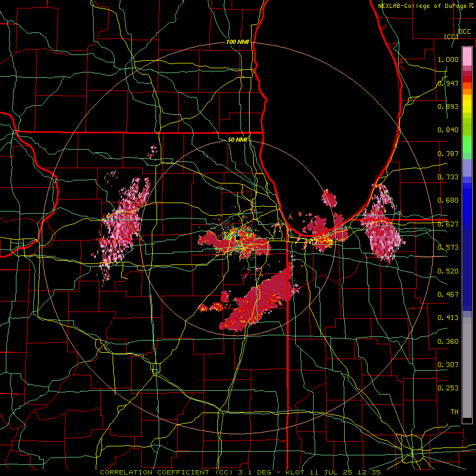Click the 0.307 scale value
The width and height of the screenshot is (476, 476).
click(448, 365)
